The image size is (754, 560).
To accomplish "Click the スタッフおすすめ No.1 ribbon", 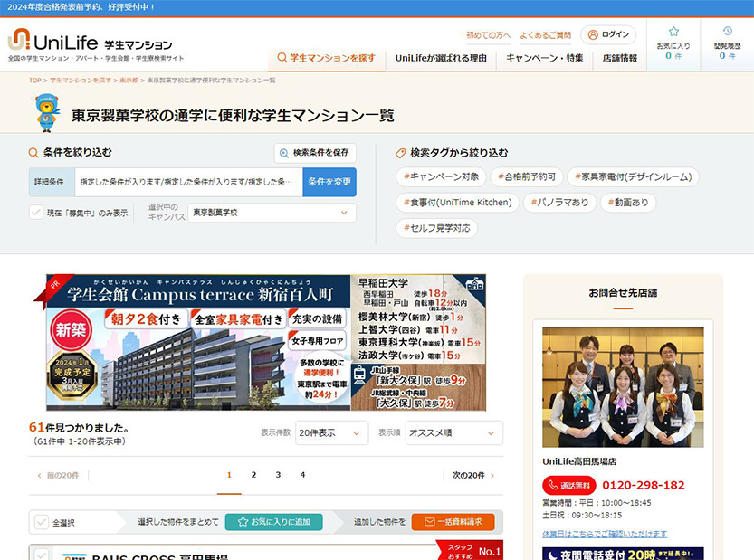I will [x=470, y=550].
